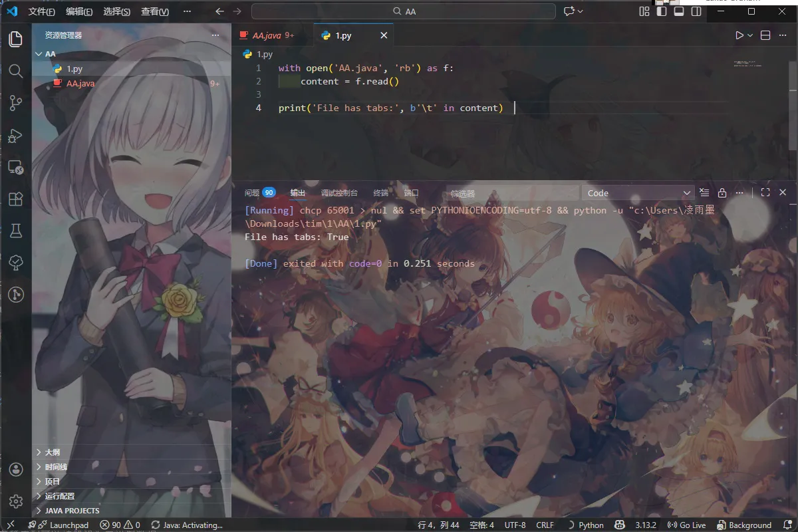Toggle primary sidebar layout button
This screenshot has width=798, height=532.
point(662,11)
